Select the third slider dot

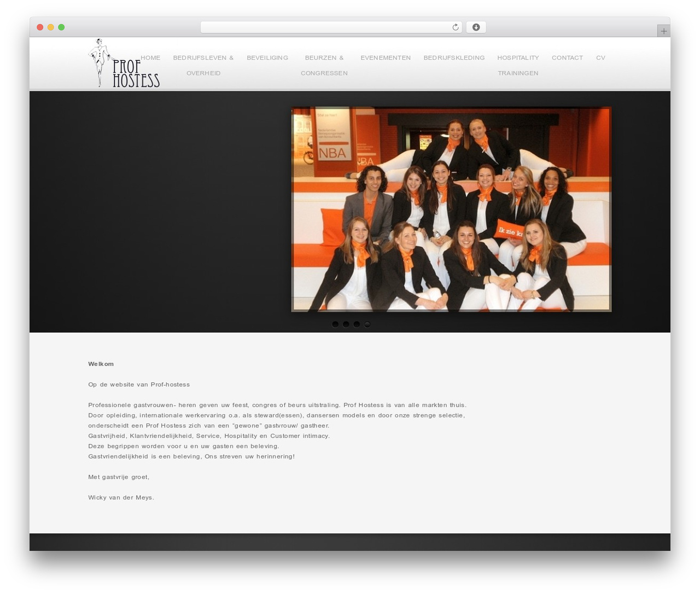tap(357, 324)
